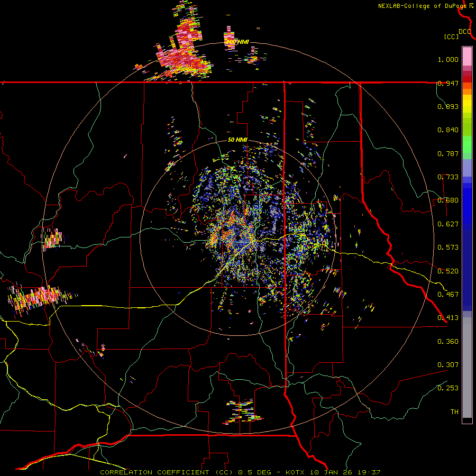Click the 0.680 legend value
476x476 pixels.
coord(448,200)
